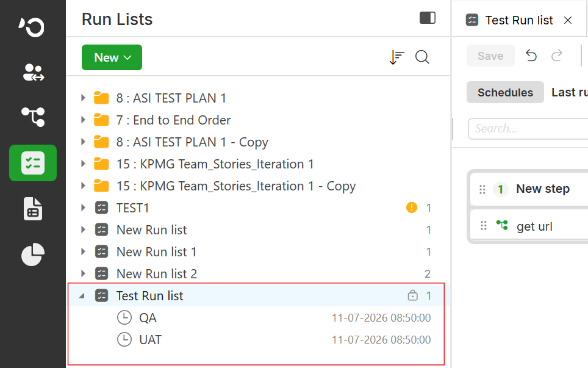The height and width of the screenshot is (368, 588).
Task: Toggle the side panel layout icon
Action: point(428,18)
